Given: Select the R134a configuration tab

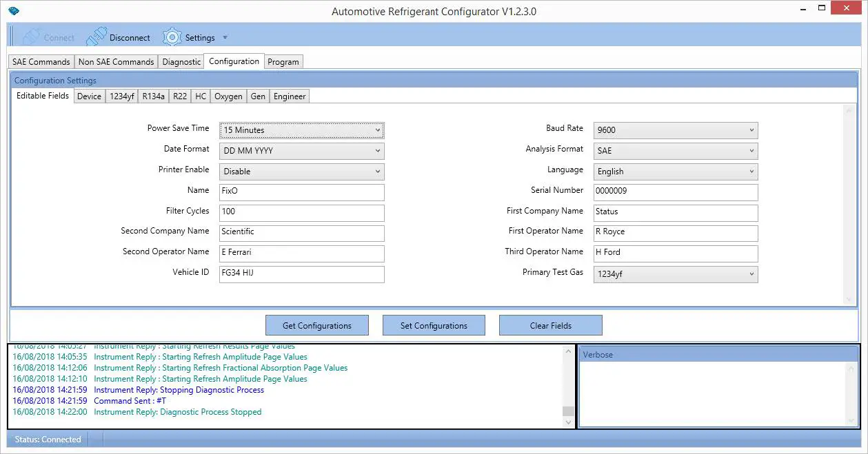Looking at the screenshot, I should 153,96.
